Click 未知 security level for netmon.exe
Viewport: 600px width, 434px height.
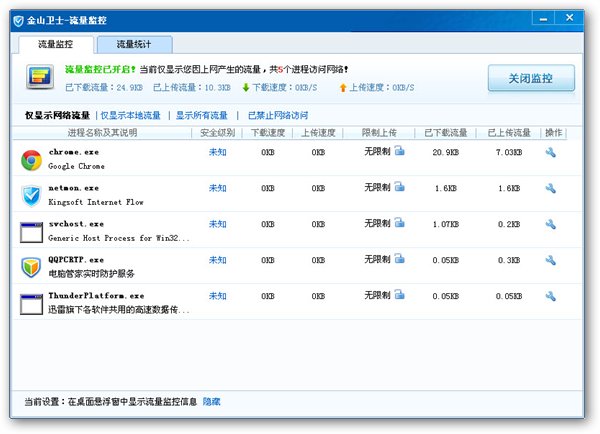[217, 188]
